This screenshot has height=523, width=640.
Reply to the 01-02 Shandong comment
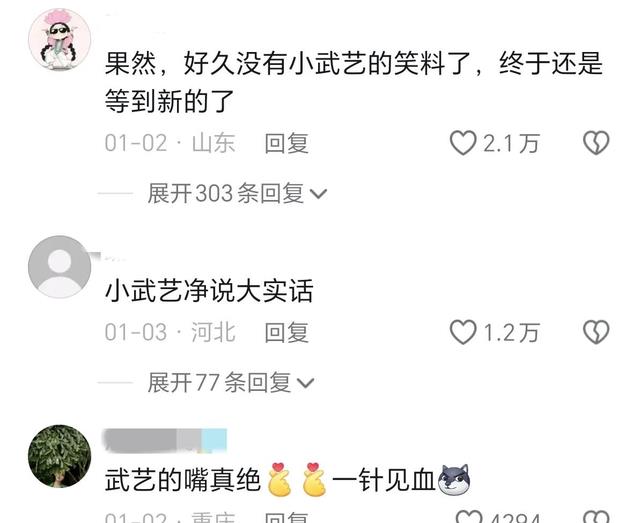pos(286,143)
